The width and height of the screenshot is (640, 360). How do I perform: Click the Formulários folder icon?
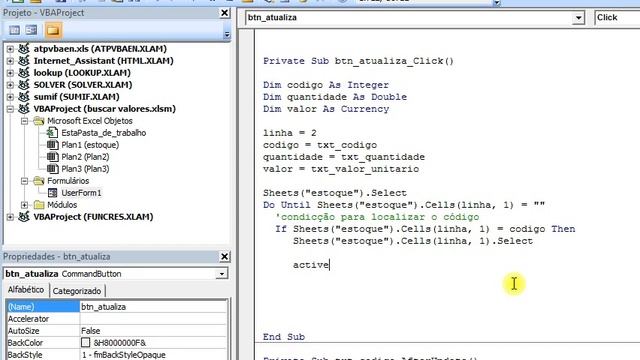[39, 180]
